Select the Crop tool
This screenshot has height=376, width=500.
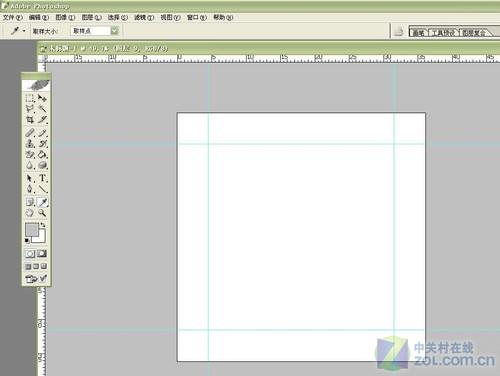(30, 120)
